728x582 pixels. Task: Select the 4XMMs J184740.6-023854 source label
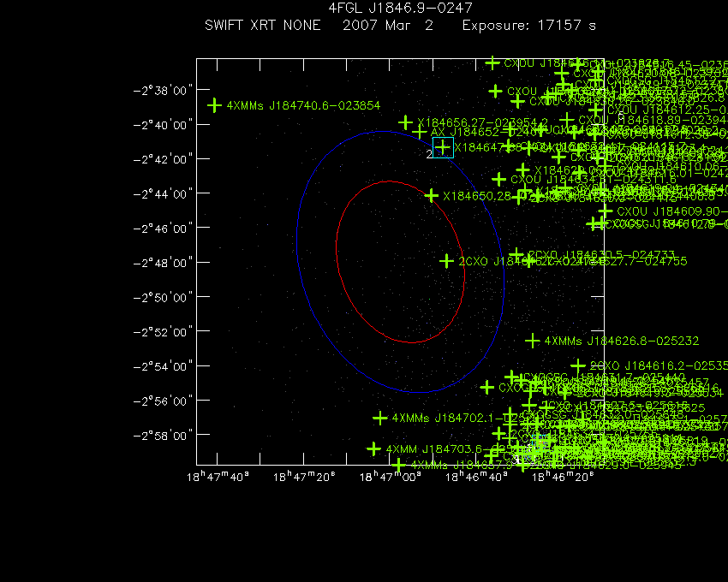303,106
